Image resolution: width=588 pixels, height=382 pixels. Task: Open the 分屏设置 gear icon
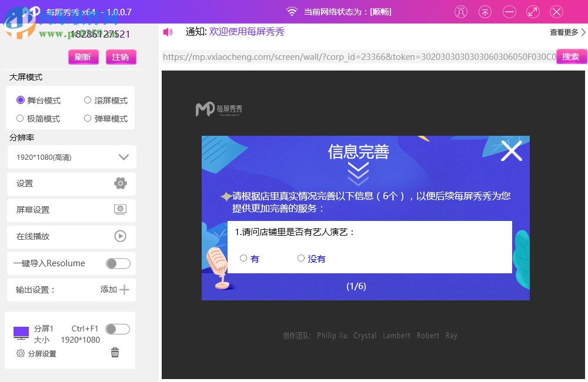tap(19, 353)
